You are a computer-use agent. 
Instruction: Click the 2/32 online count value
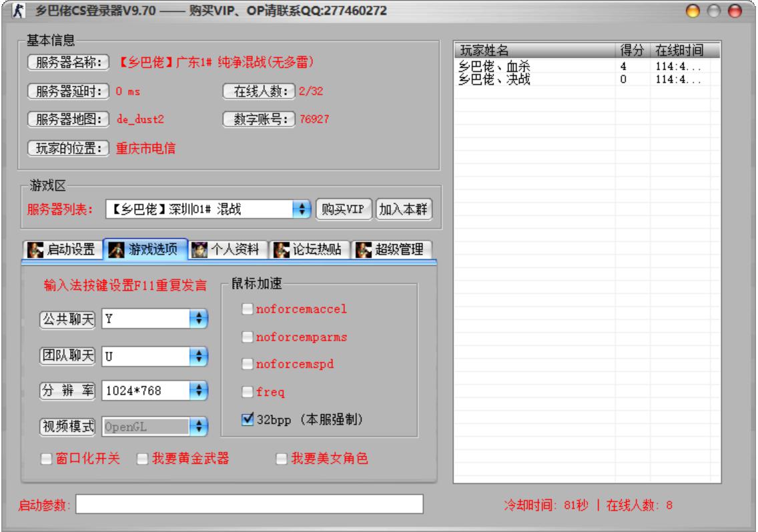[x=311, y=91]
